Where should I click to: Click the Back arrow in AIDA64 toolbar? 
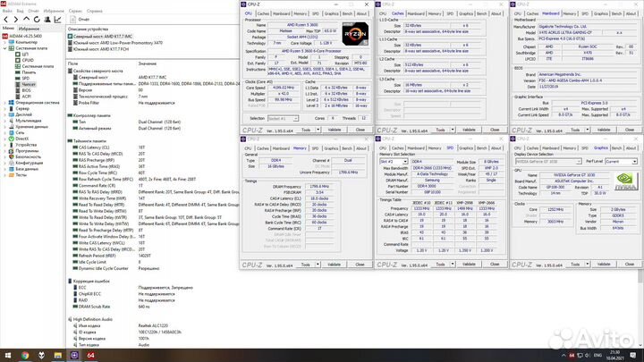(x=5, y=17)
